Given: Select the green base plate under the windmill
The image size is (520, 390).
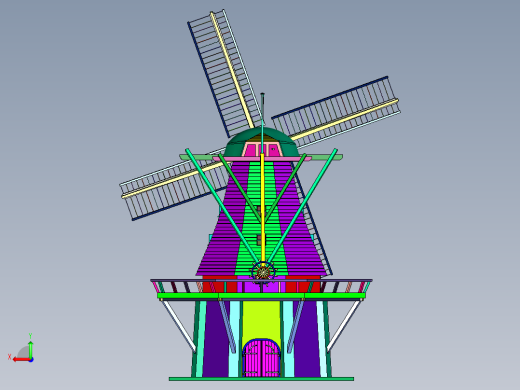Looking at the screenshot, I should [x=261, y=379].
